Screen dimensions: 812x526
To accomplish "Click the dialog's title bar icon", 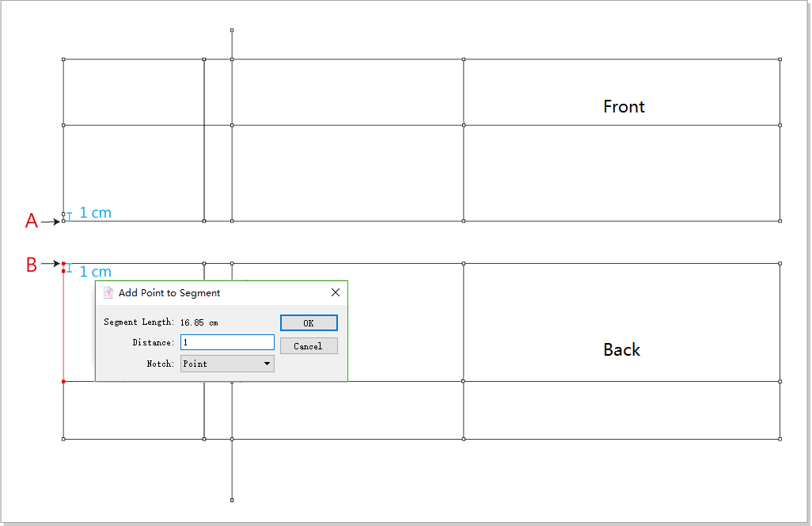I will (x=108, y=292).
